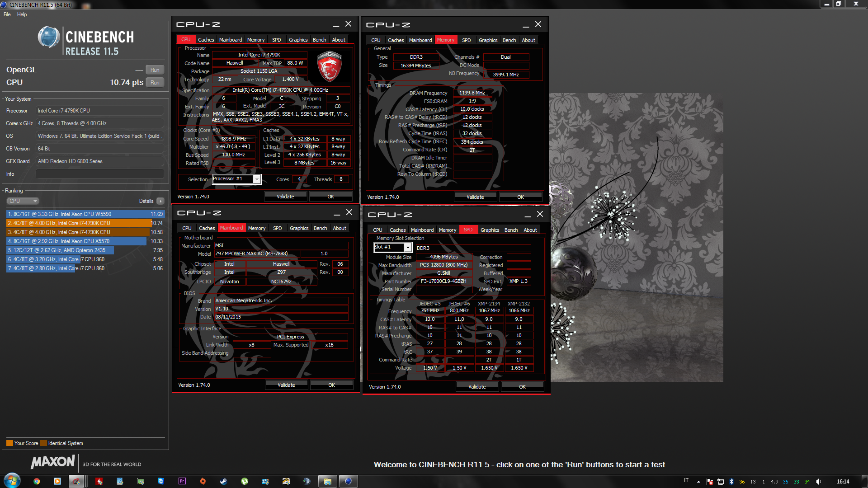Viewport: 868px width, 488px height.
Task: Click Core Speed value 4898.9 MHz
Action: (x=233, y=139)
